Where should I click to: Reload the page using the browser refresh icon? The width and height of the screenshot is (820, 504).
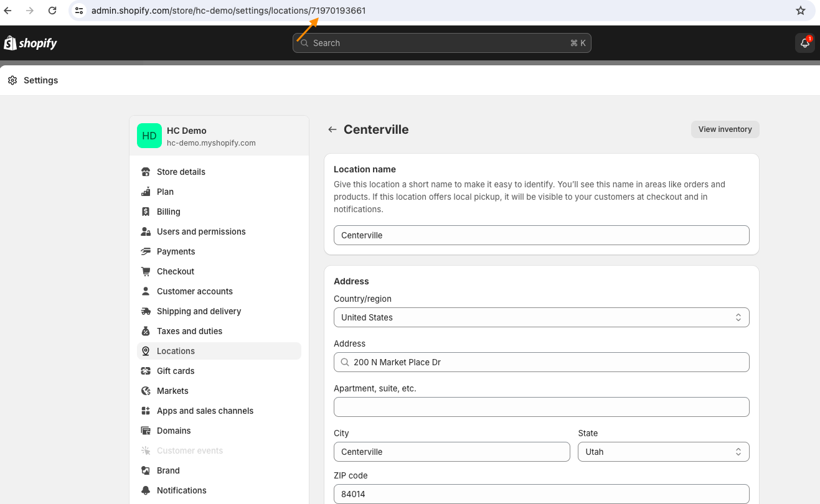(x=52, y=11)
